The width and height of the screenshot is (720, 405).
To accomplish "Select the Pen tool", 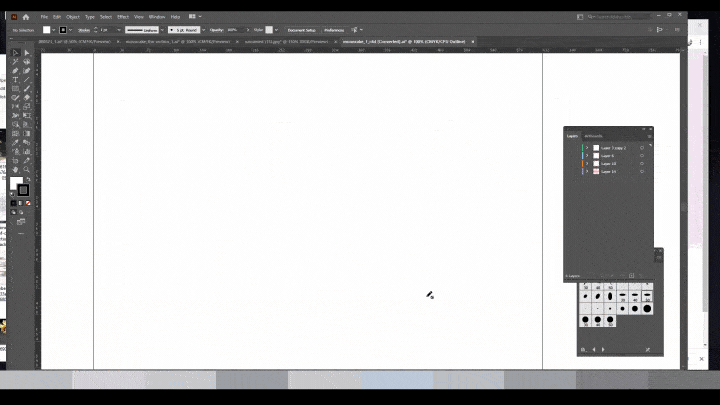I will tap(15, 71).
